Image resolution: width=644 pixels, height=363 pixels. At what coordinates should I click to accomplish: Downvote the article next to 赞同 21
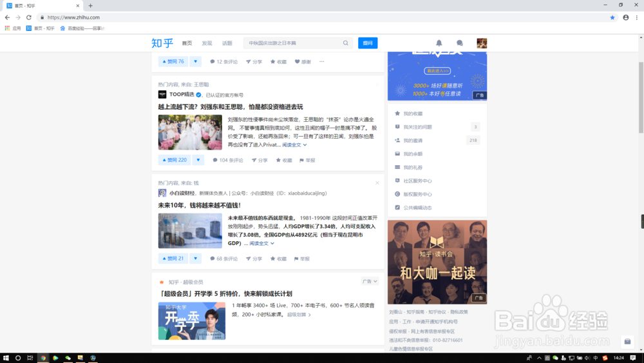pos(196,259)
